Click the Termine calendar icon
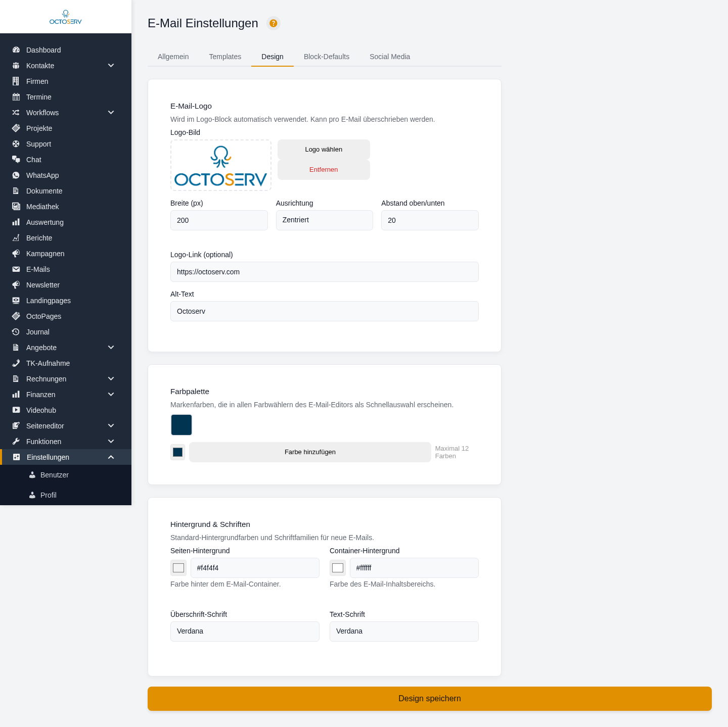This screenshot has width=728, height=727. 16,97
